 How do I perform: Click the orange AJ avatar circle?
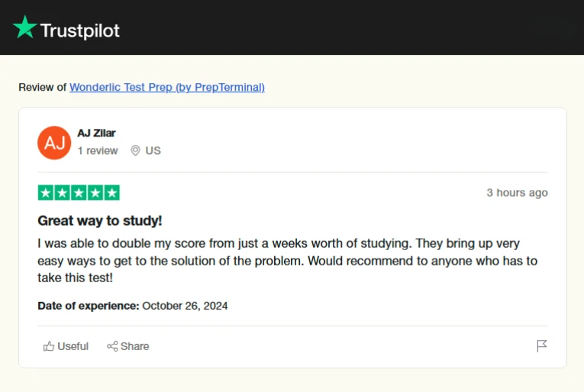[54, 143]
